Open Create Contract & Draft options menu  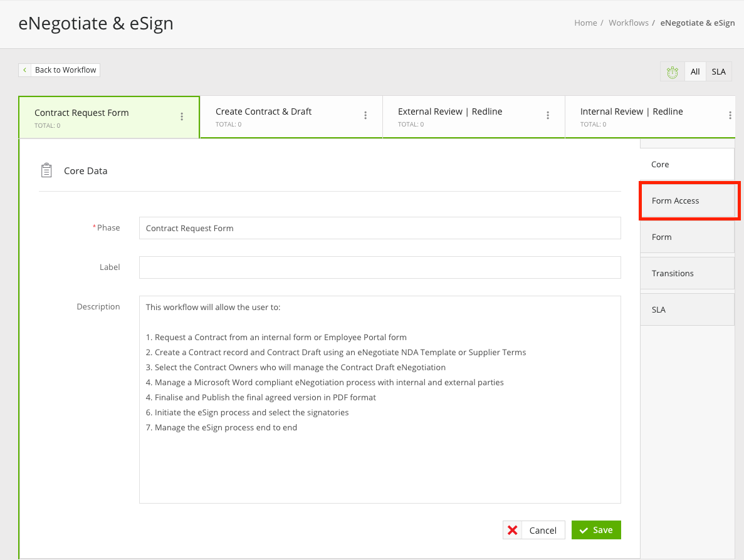click(365, 115)
